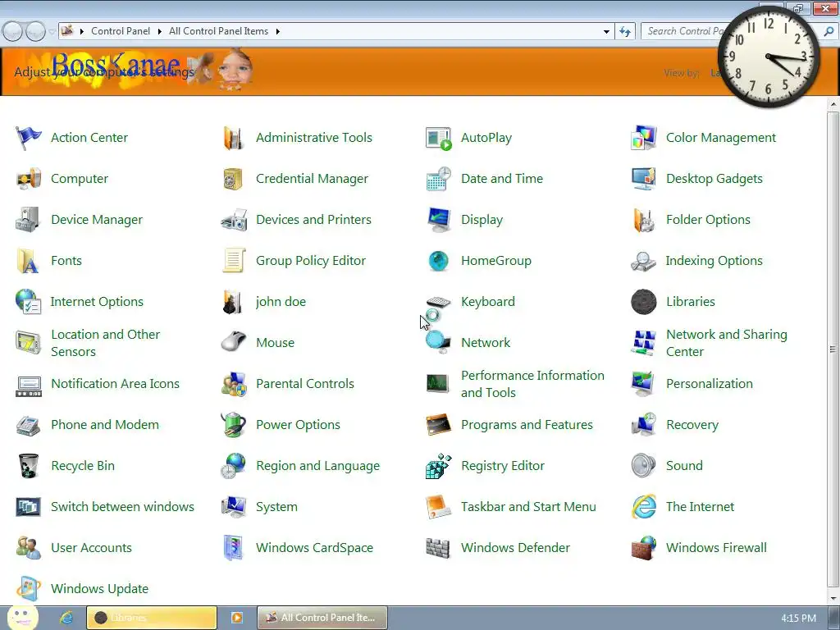This screenshot has height=630, width=840.
Task: Click the Windows Defender wall icon
Action: tap(438, 548)
